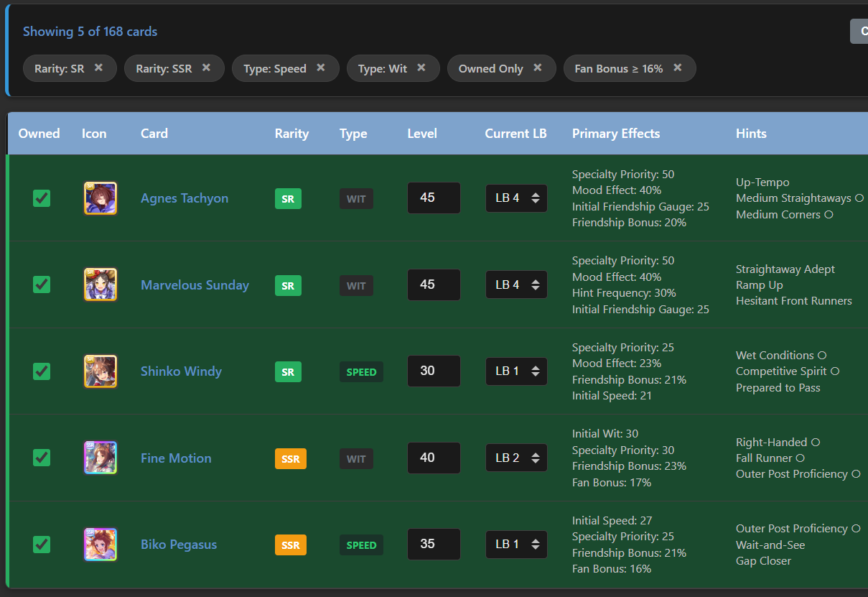Viewport: 868px width, 597px height.
Task: Open the Marvelous Sunday card link
Action: click(195, 284)
